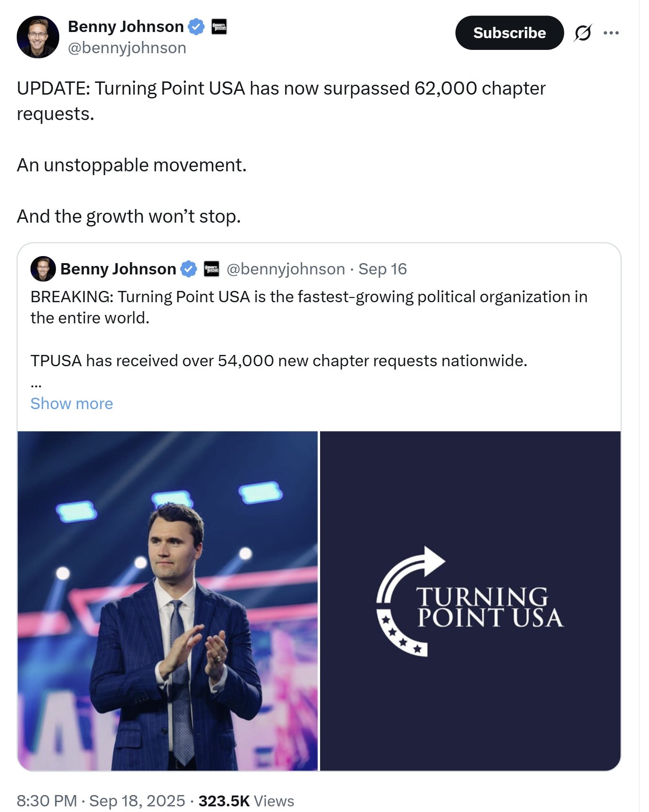The width and height of the screenshot is (649, 812).
Task: Open the Turning Point USA logo image
Action: tap(470, 601)
